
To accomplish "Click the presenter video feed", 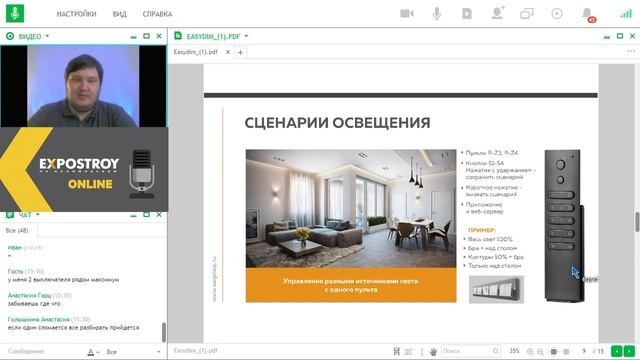I will [x=83, y=86].
